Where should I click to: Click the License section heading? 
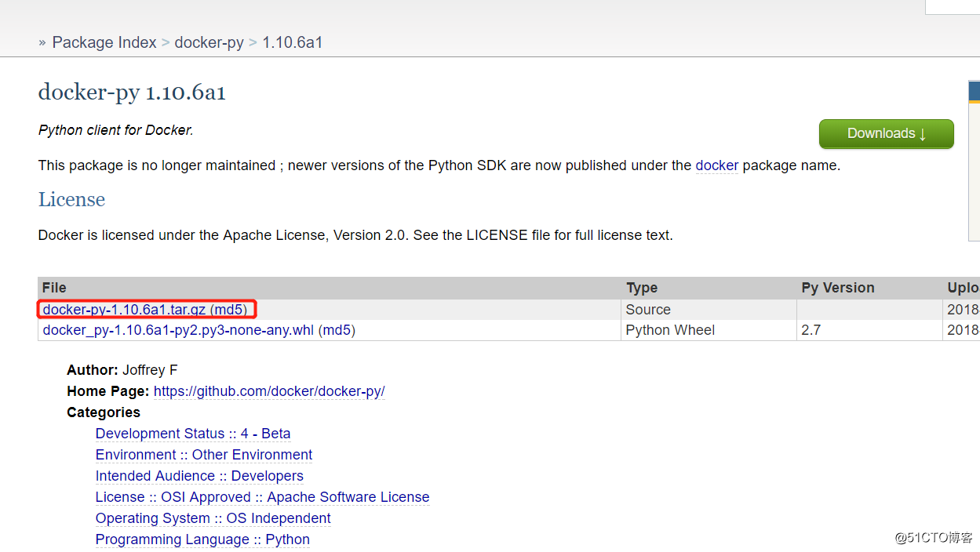[71, 199]
